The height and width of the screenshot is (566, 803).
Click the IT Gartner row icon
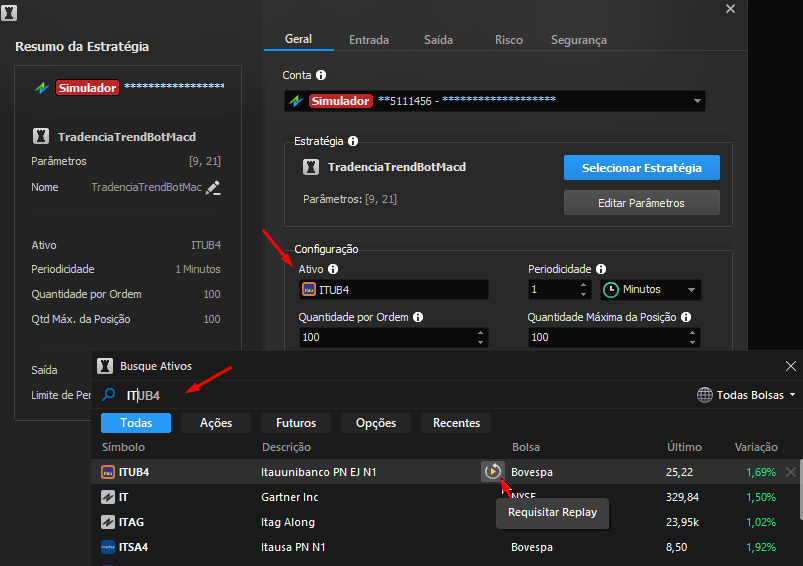point(108,497)
